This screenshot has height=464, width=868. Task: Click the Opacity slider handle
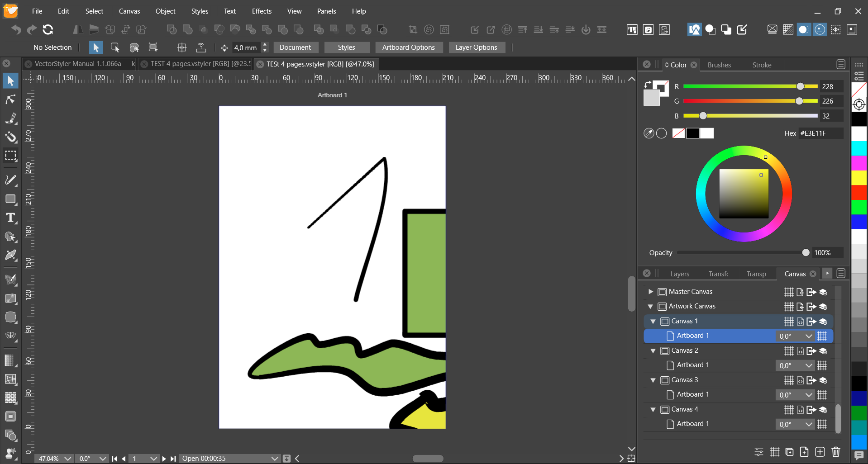pos(806,253)
